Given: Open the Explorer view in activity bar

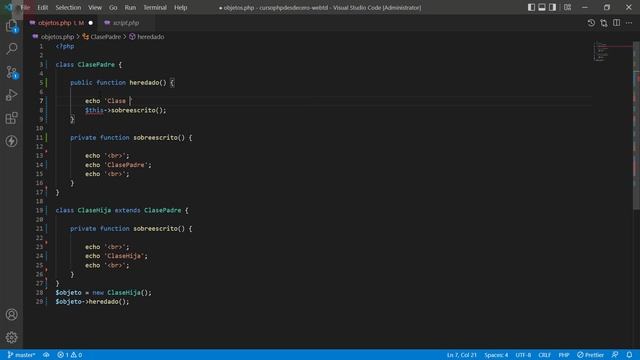Looking at the screenshot, I should point(11,26).
